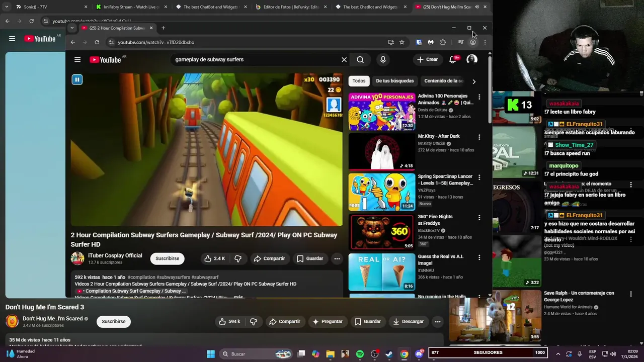Image resolution: width=644 pixels, height=362 pixels.
Task: Open the YouTube guide hamburger menu in the front window
Action: point(77,60)
